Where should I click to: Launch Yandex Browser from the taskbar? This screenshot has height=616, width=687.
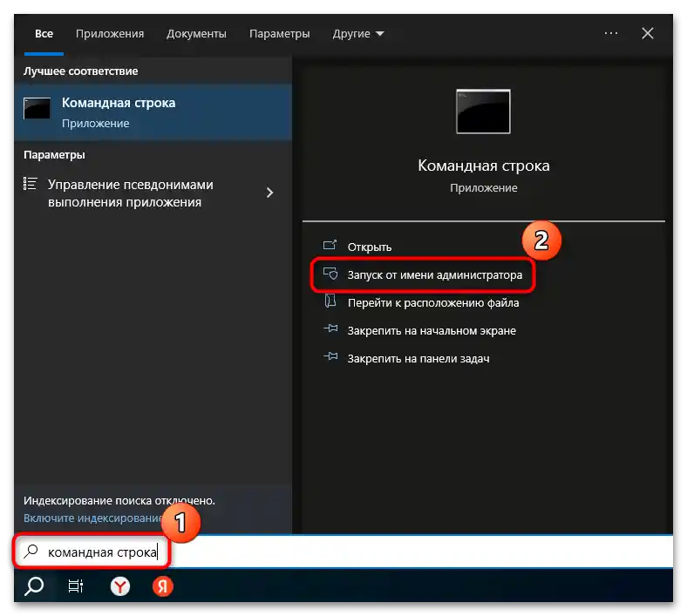pos(120,586)
